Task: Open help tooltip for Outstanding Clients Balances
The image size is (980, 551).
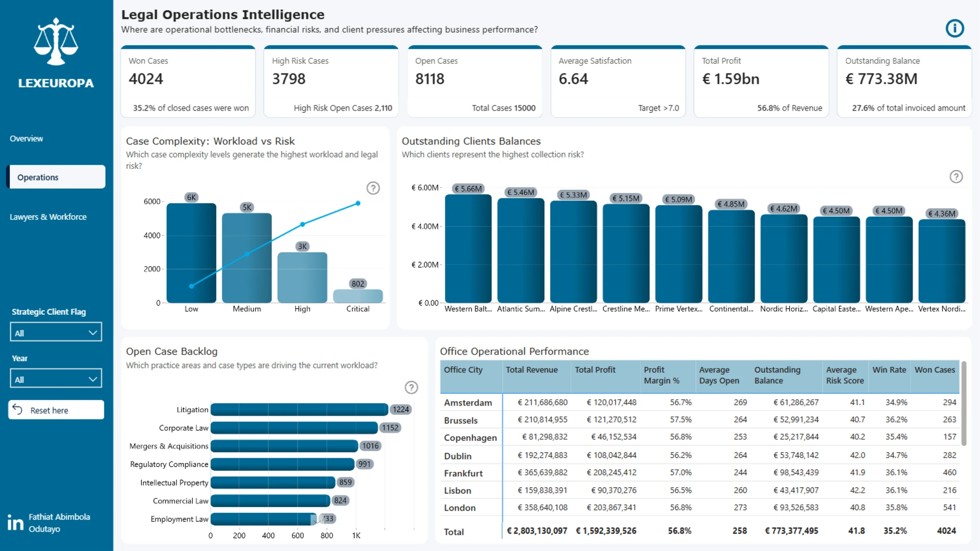Action: [x=956, y=177]
